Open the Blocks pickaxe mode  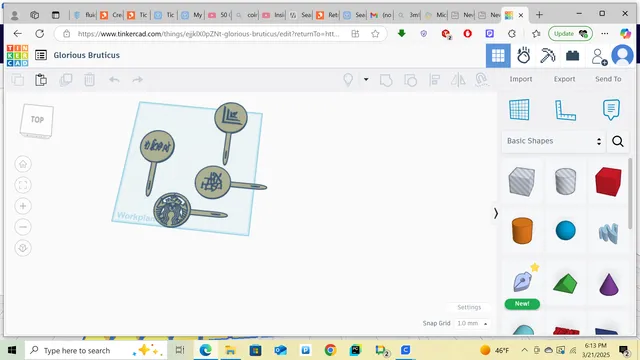[548, 56]
